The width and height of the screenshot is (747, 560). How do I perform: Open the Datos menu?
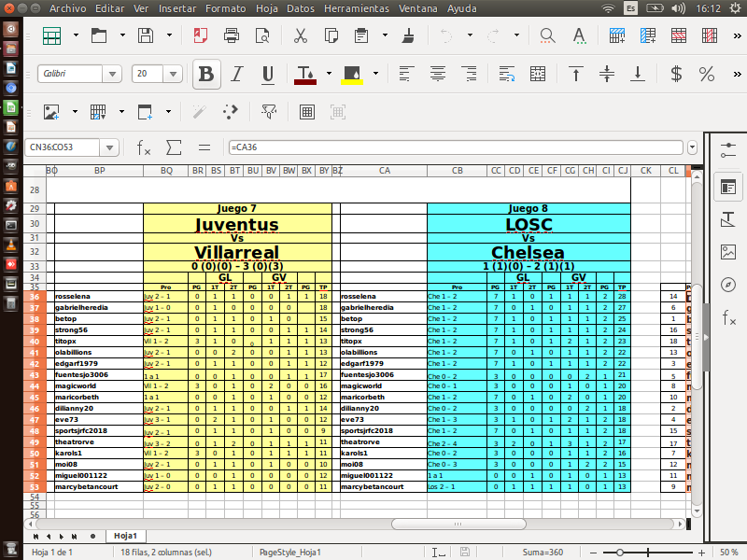(x=300, y=8)
